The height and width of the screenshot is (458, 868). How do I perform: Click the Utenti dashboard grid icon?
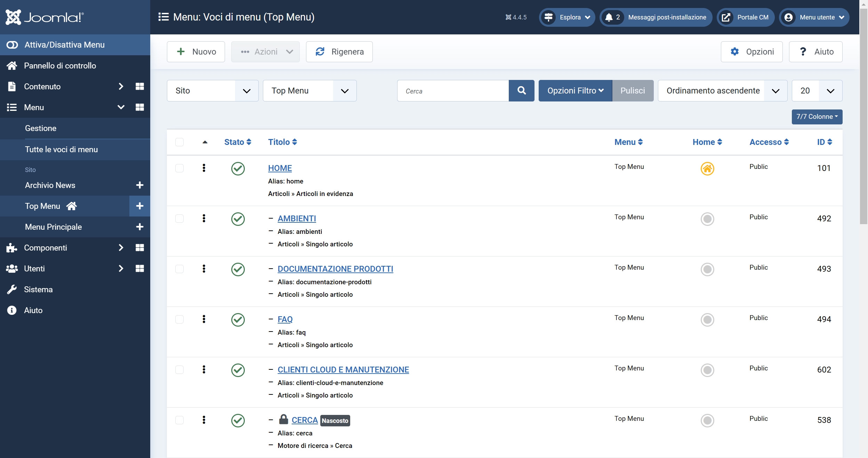click(x=139, y=269)
